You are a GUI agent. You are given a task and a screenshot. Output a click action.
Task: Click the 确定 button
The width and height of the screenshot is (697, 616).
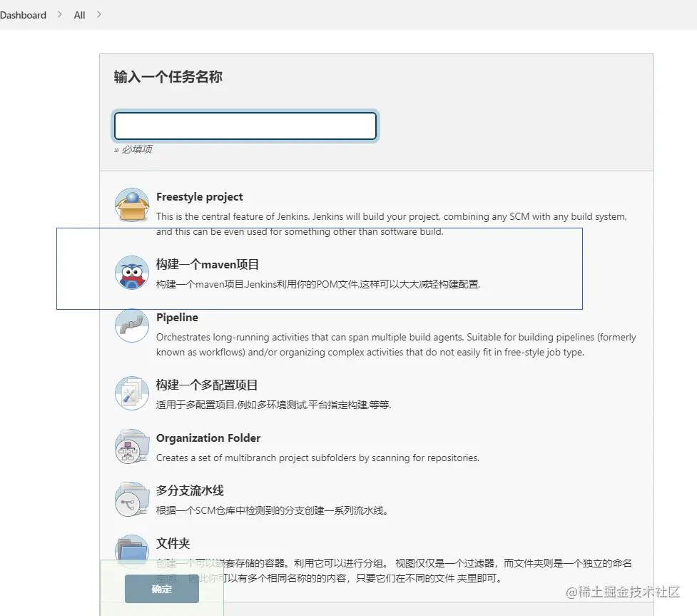[161, 589]
